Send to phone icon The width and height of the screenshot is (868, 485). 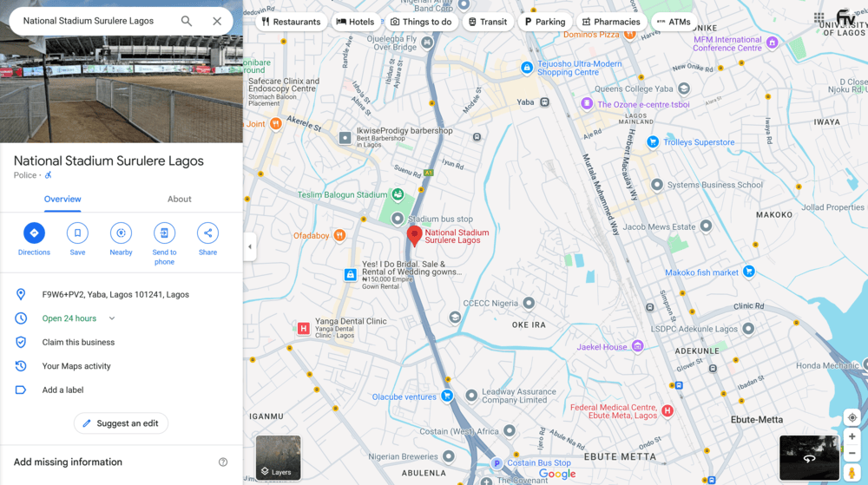click(164, 233)
